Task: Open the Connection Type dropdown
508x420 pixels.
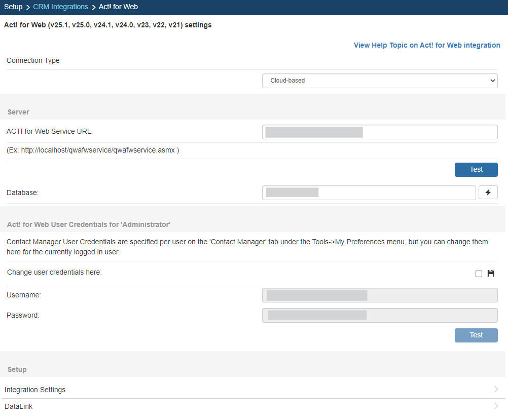Action: 380,81
